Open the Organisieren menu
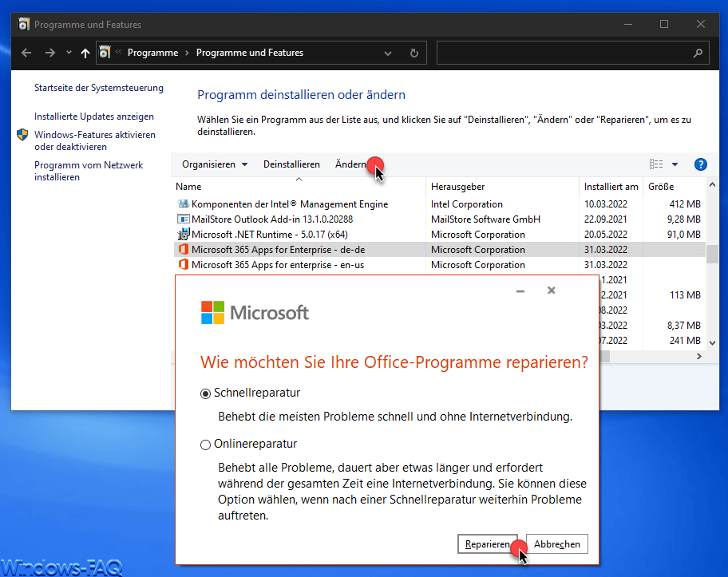728x577 pixels. [215, 164]
